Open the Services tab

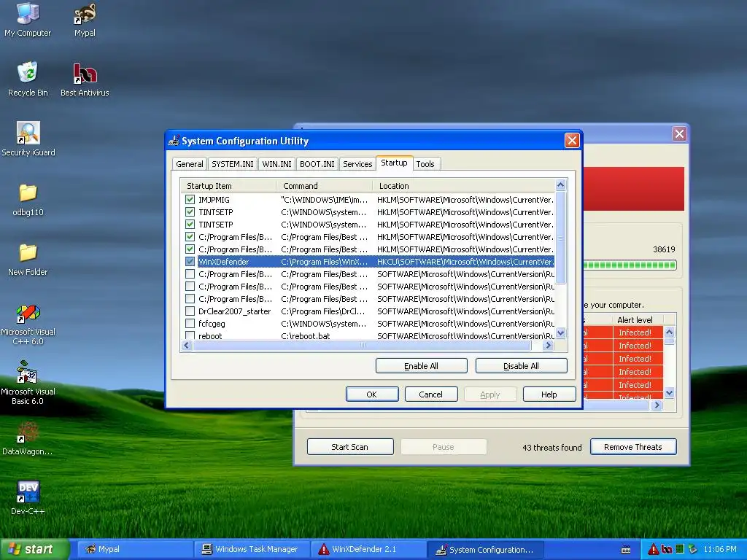[357, 164]
